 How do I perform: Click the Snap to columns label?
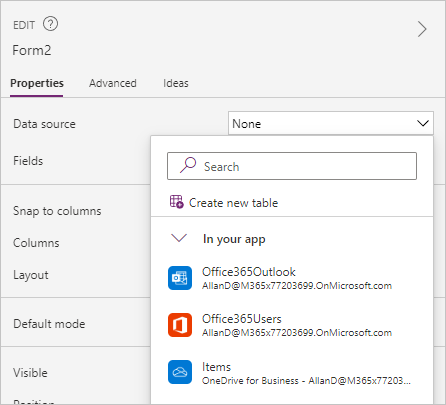tap(57, 211)
